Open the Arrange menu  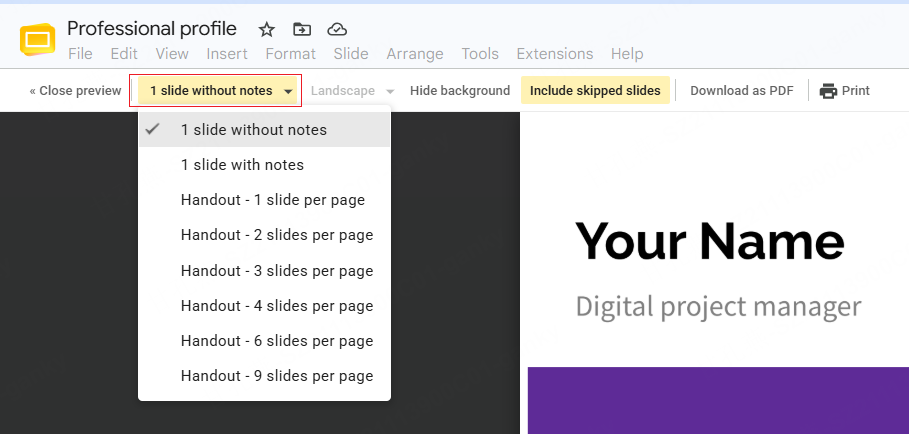[415, 54]
